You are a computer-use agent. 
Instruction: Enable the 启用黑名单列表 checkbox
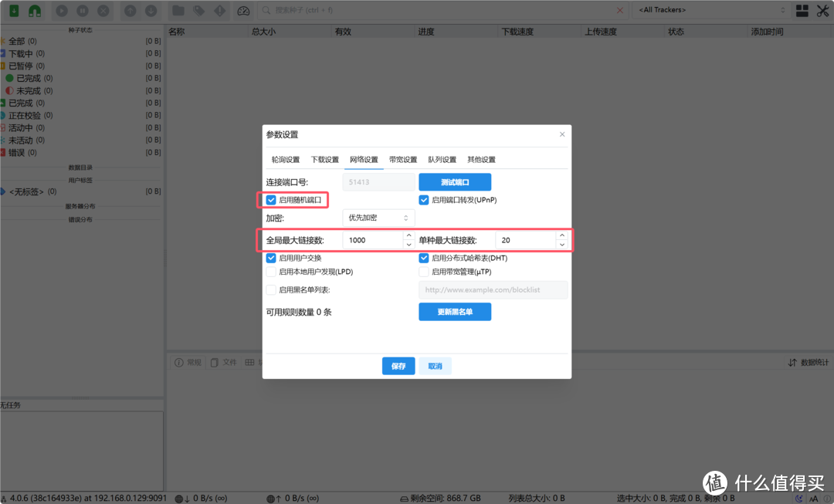271,289
